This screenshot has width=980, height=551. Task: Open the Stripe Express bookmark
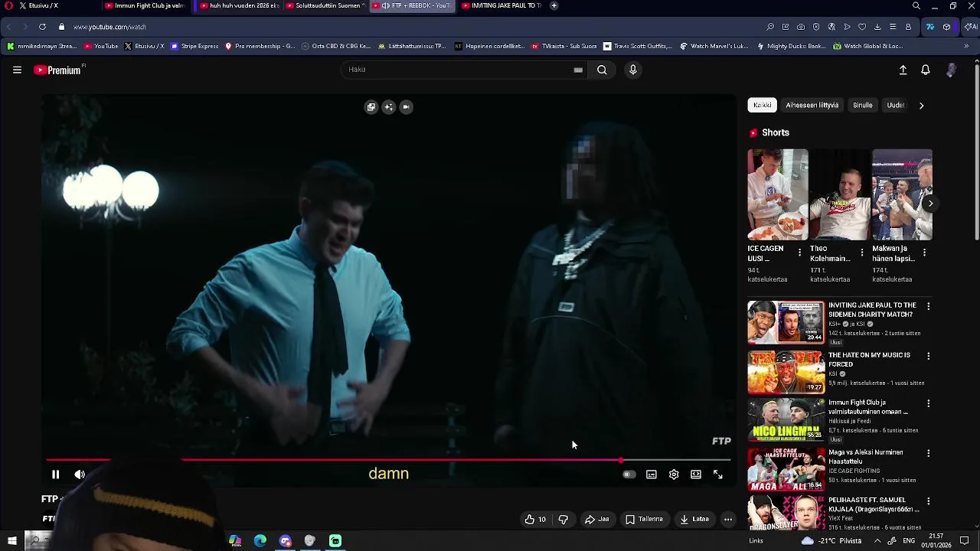tap(195, 46)
